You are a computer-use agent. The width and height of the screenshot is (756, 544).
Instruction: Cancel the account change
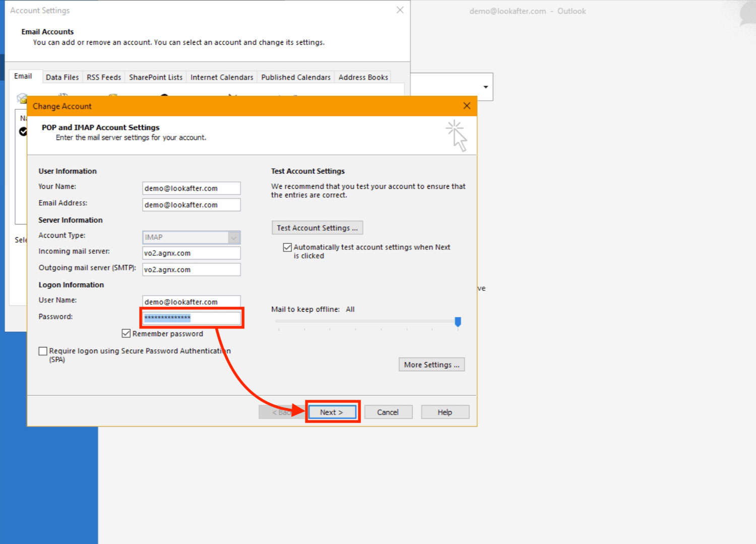pos(388,412)
